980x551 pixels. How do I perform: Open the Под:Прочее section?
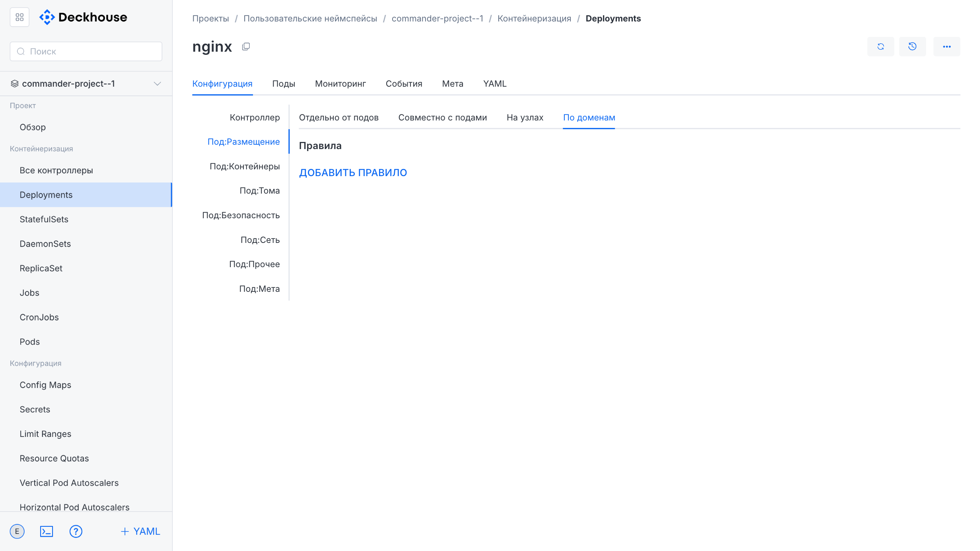[x=255, y=264]
